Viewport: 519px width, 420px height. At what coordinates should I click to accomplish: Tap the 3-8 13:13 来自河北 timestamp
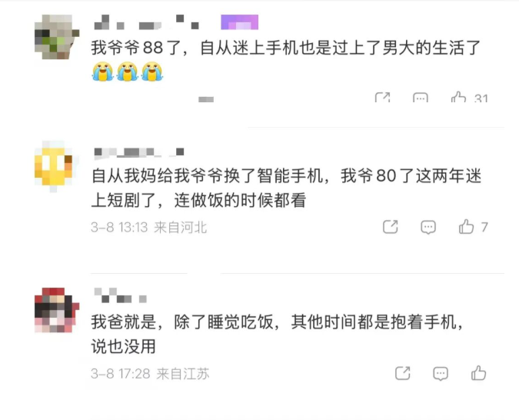point(149,227)
